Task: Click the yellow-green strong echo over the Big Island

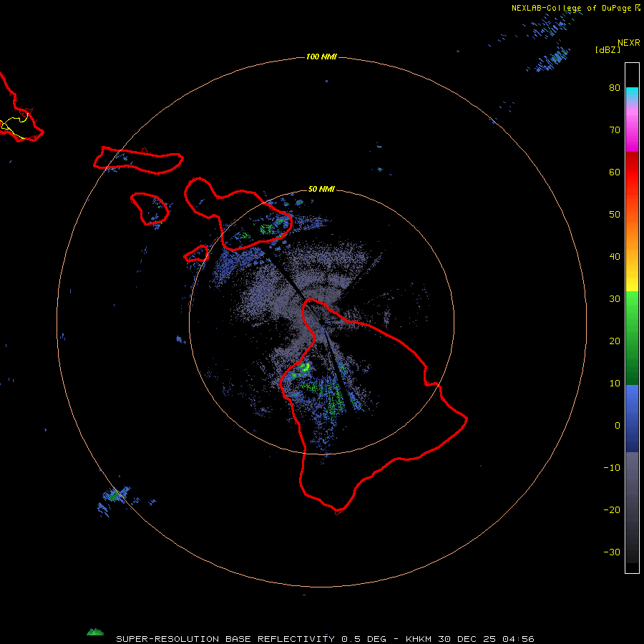Action: point(304,367)
